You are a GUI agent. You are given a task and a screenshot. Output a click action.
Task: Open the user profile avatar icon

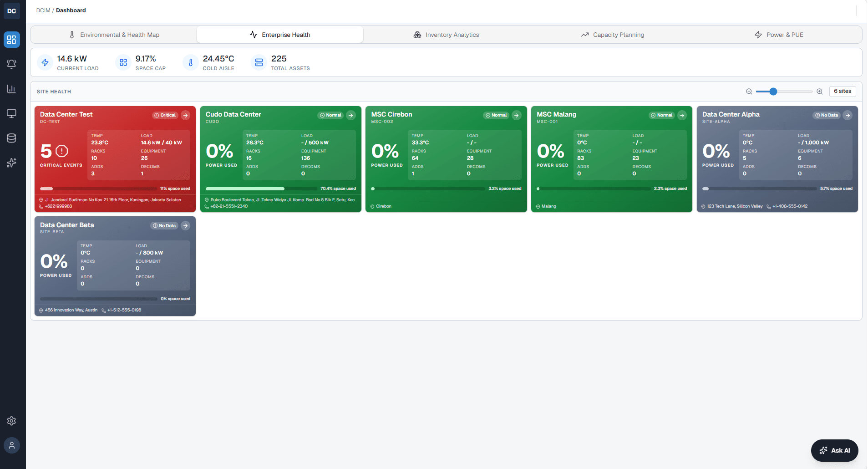pos(12,445)
